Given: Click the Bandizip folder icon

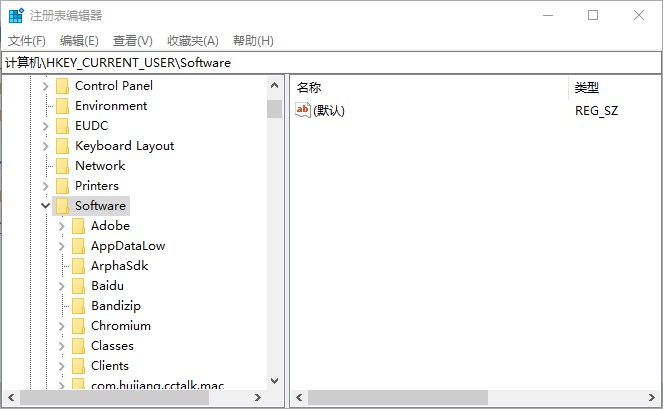Looking at the screenshot, I should pos(78,306).
